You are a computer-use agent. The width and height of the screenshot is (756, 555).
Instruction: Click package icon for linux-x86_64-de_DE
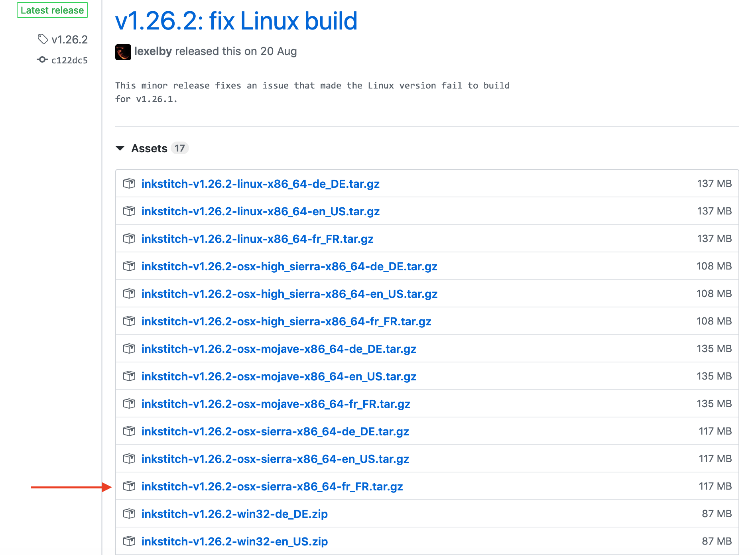point(129,183)
